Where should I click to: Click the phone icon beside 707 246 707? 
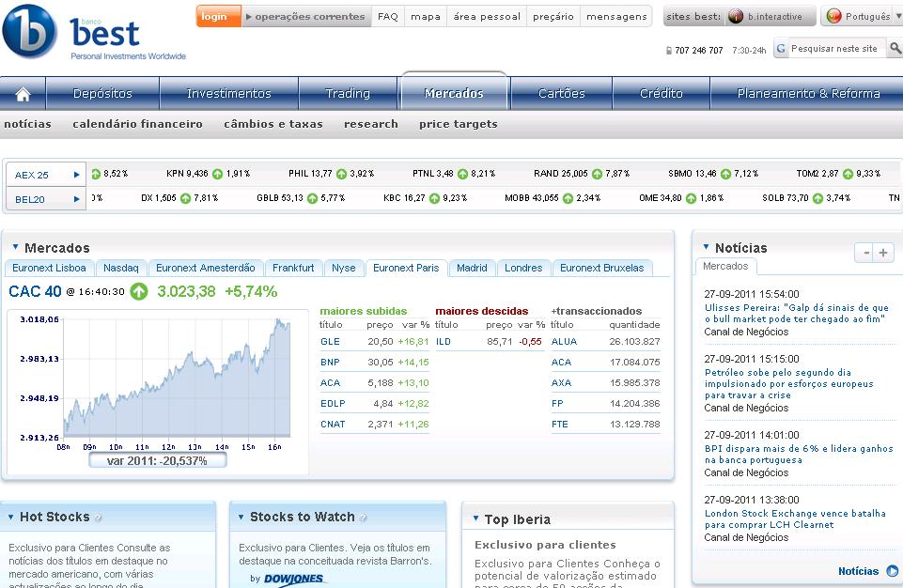(x=669, y=51)
